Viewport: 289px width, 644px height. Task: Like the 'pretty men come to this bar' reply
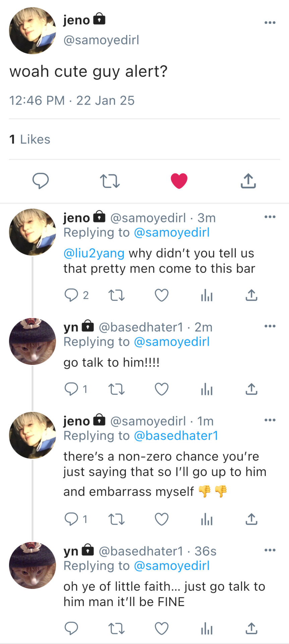tap(162, 295)
